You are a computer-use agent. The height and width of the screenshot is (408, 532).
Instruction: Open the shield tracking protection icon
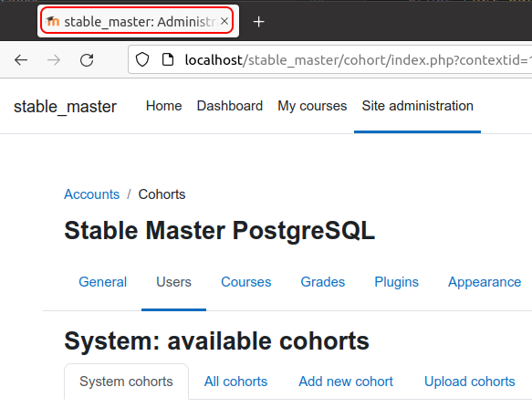point(142,59)
